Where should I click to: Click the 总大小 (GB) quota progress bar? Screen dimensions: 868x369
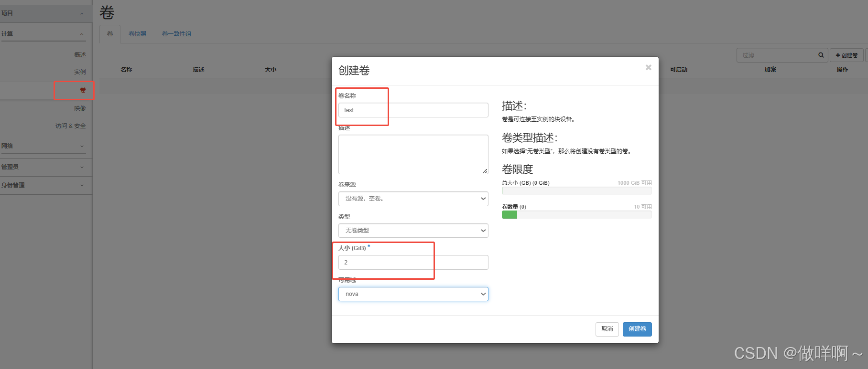coord(576,190)
